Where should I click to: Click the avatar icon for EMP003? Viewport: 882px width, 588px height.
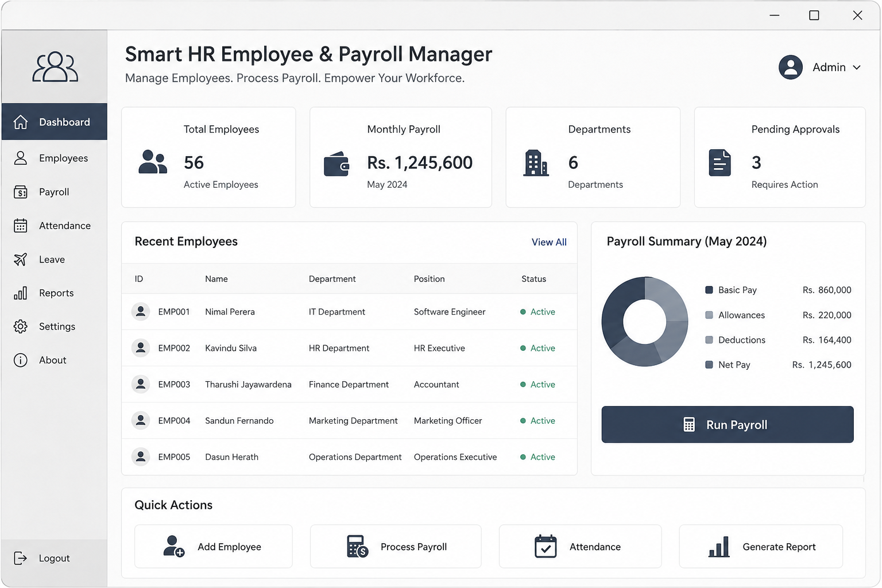coord(141,384)
